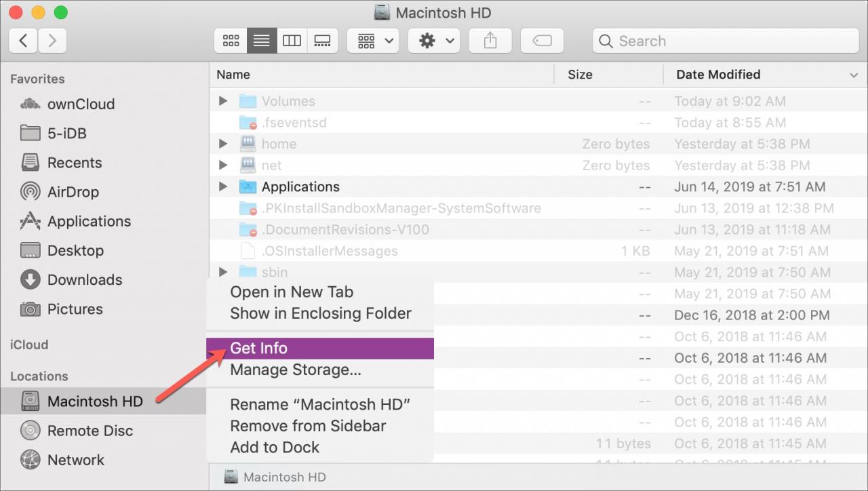Viewport: 868px width, 491px height.
Task: Choose Show in Enclosing Folder
Action: pos(320,313)
